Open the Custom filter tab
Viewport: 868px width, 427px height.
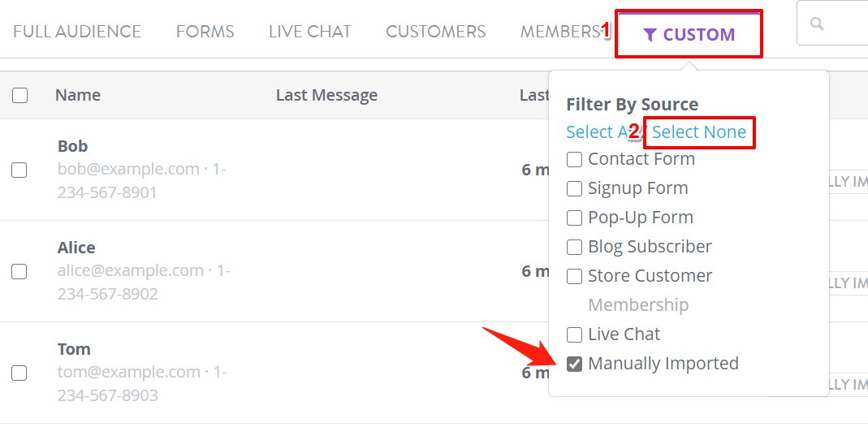[689, 34]
